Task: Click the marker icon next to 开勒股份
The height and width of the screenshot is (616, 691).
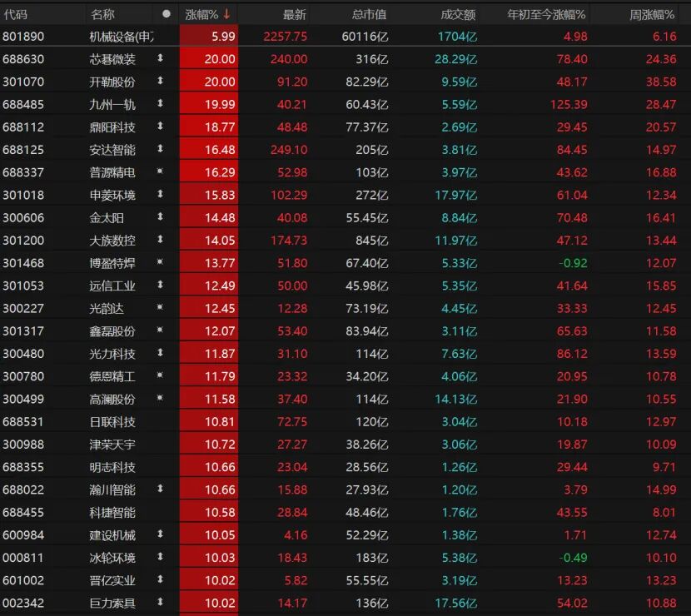Action: (x=161, y=81)
